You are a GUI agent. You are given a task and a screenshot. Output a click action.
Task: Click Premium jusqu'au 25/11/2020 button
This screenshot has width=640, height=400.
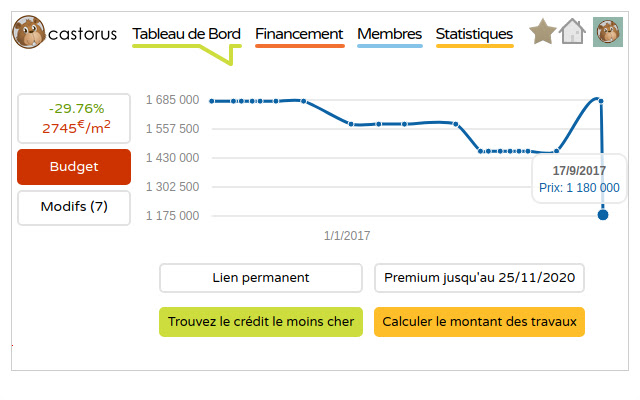tap(479, 278)
